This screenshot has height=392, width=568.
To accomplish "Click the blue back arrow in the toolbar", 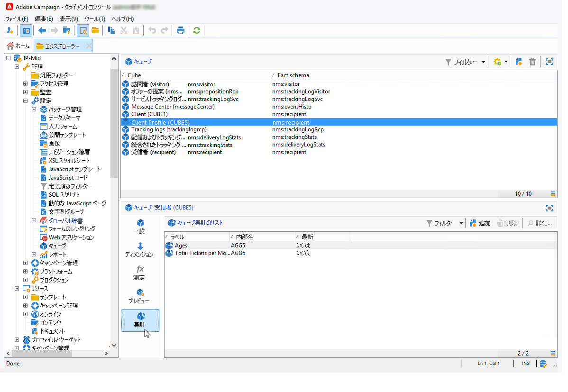I will pos(42,31).
